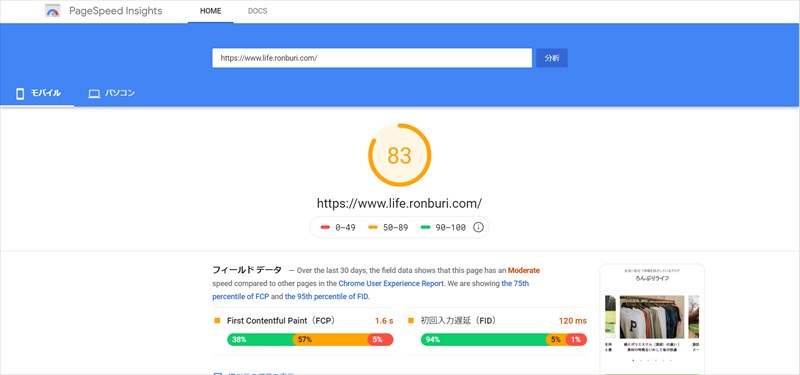This screenshot has height=375, width=800.
Task: Click the FCP distribution bar's orange 57% segment
Action: 332,340
